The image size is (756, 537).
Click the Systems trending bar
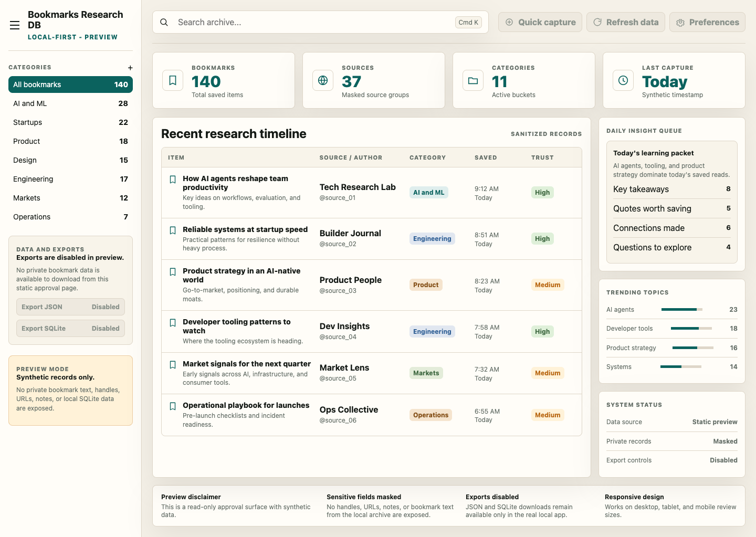pos(681,366)
